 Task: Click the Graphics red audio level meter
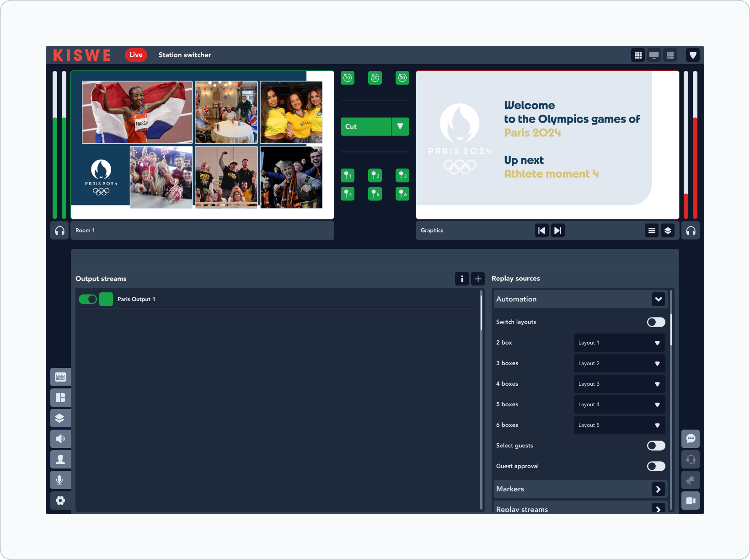click(695, 145)
